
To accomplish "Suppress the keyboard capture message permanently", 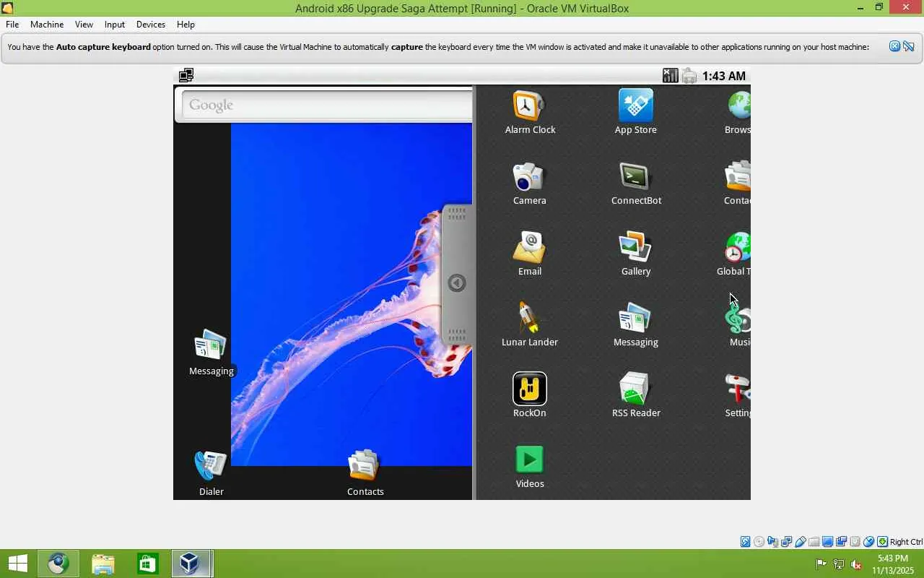I will (909, 46).
